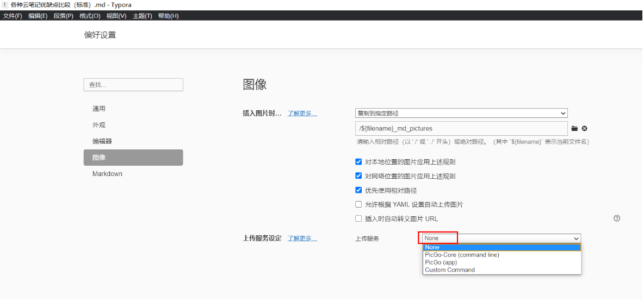The image size is (644, 301).
Task: Focus the 查找 search box
Action: (x=133, y=84)
